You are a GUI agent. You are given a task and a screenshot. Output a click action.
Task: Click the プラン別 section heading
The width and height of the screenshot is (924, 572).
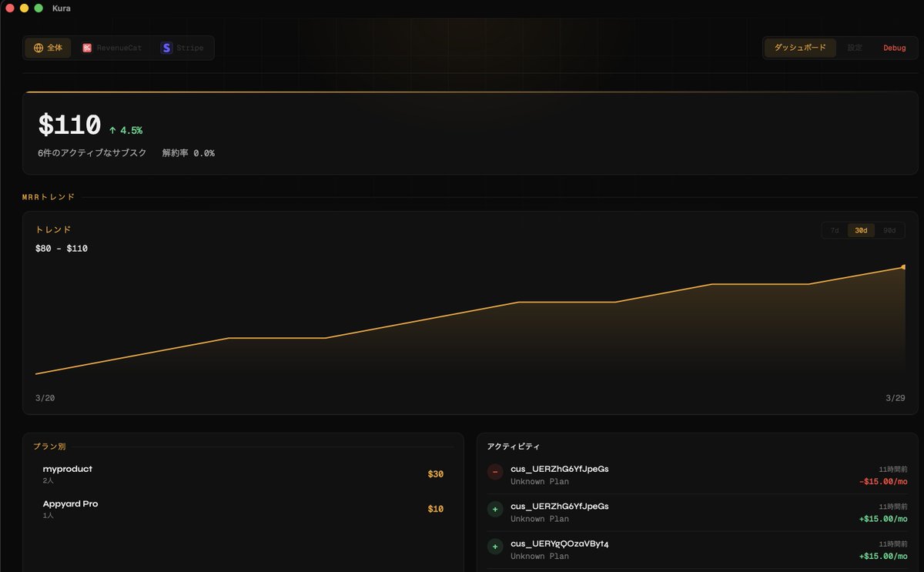49,447
